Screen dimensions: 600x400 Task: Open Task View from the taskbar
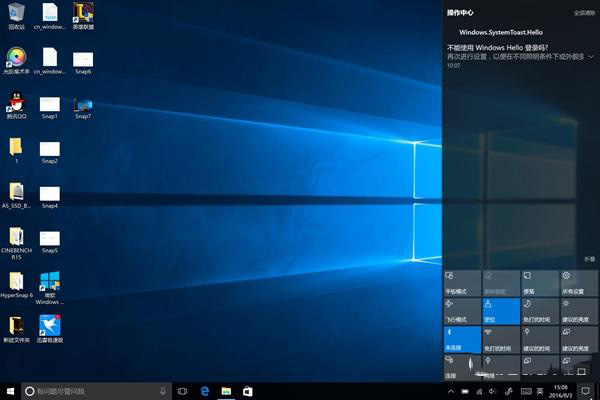tap(183, 391)
